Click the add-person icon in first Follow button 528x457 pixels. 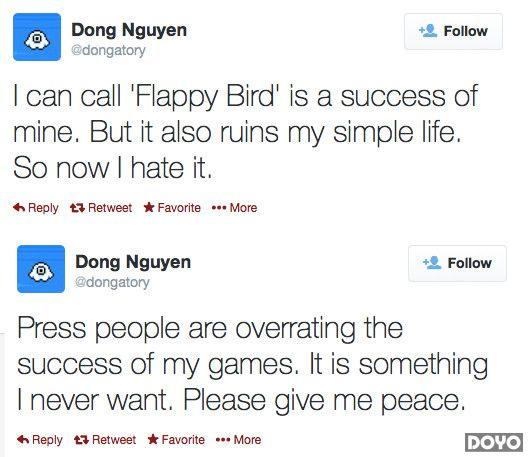click(x=428, y=31)
